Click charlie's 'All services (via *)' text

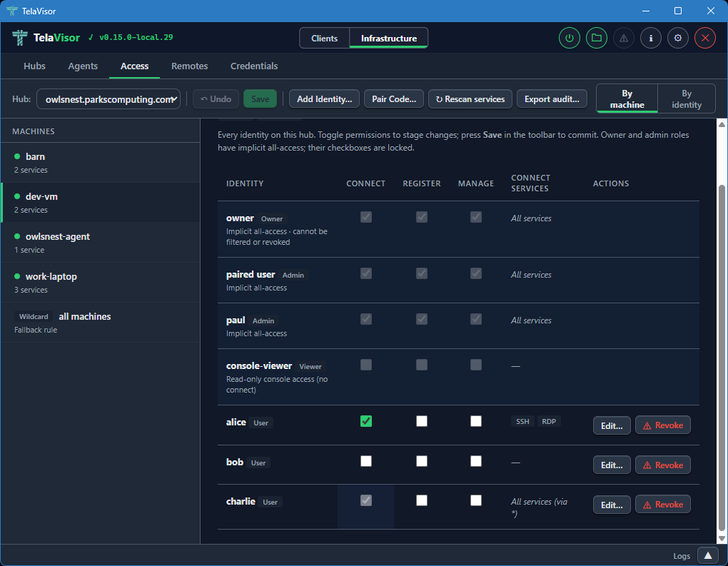539,507
